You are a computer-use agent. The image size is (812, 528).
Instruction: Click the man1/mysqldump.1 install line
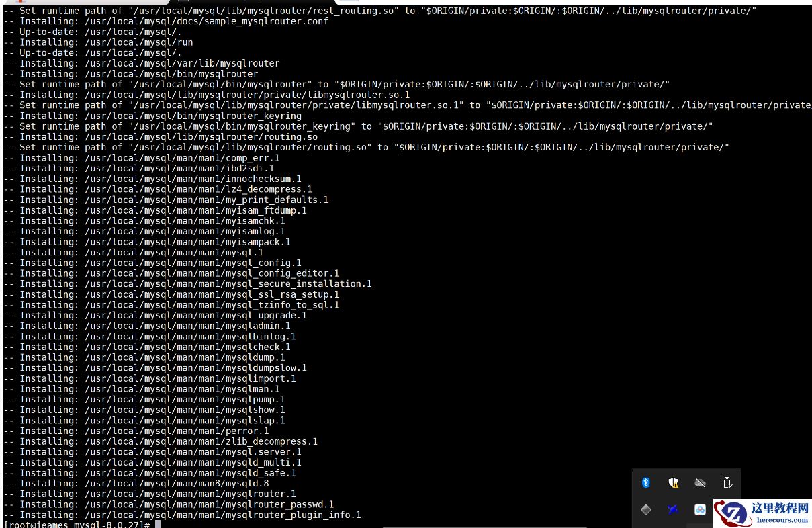pyautogui.click(x=144, y=357)
